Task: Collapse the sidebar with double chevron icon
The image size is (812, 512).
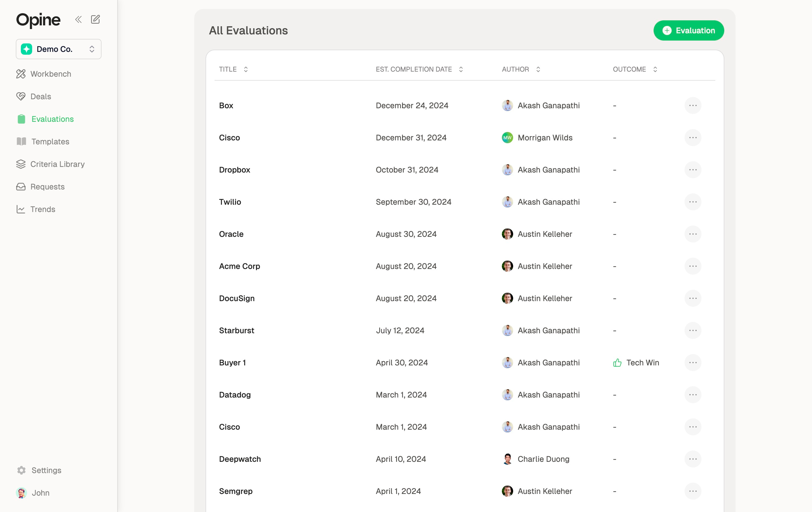Action: (x=78, y=19)
